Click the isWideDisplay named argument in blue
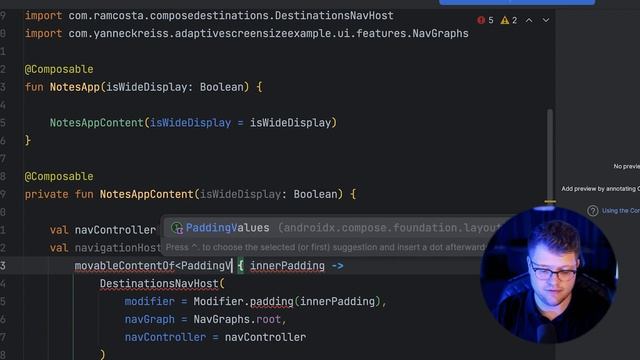The width and height of the screenshot is (640, 360). click(x=190, y=122)
